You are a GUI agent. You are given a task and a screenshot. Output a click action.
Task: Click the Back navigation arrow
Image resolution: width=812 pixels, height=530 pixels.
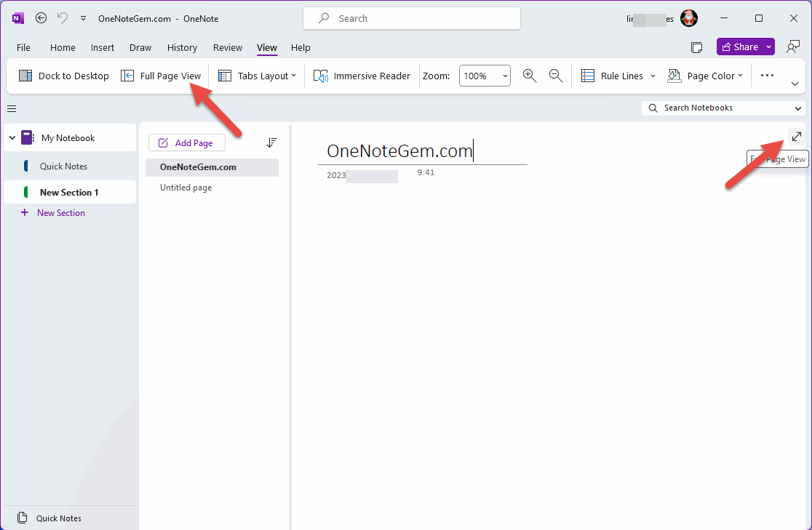tap(41, 17)
